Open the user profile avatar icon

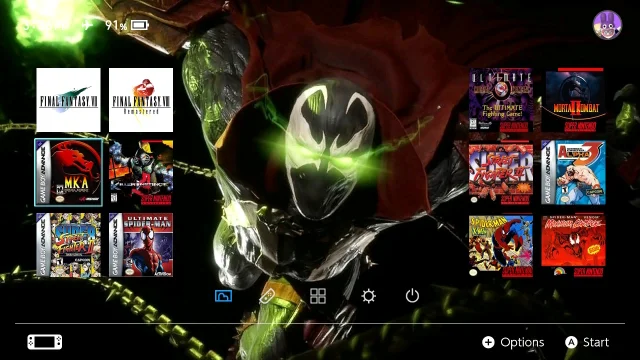607,25
